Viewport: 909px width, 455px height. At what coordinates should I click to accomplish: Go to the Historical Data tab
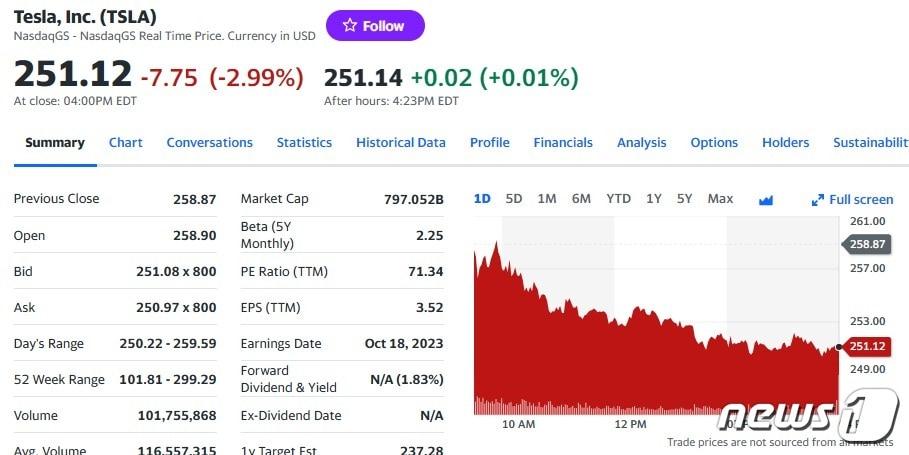[401, 143]
